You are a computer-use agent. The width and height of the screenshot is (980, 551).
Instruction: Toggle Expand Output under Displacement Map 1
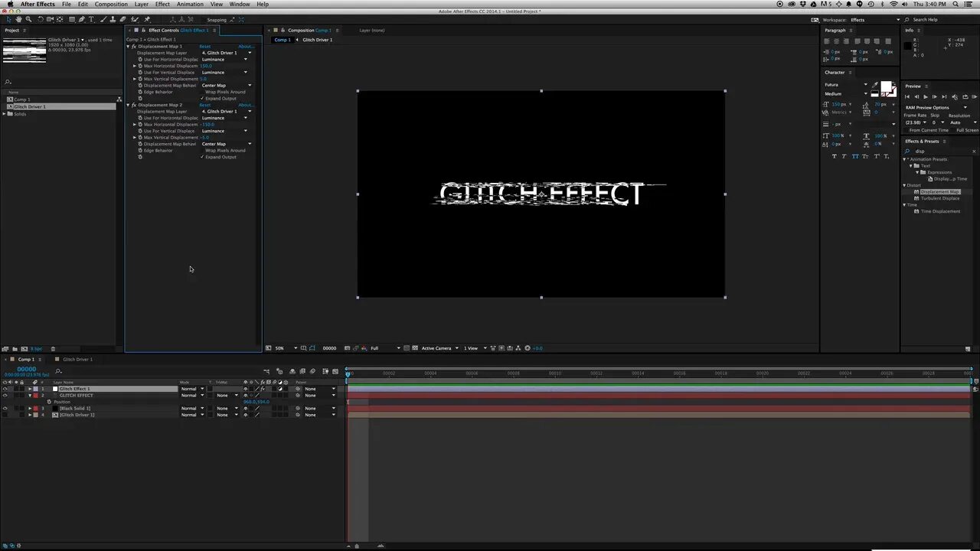tap(202, 98)
